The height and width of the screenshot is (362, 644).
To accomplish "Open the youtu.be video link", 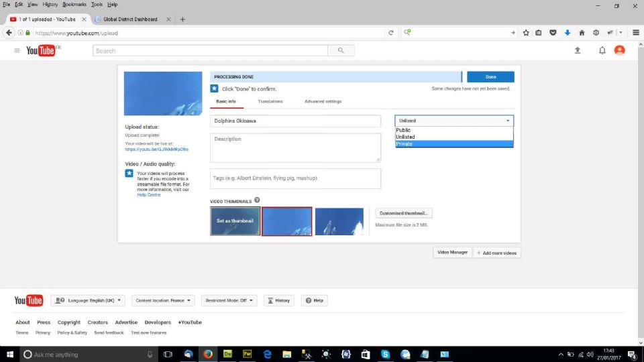I will click(156, 149).
